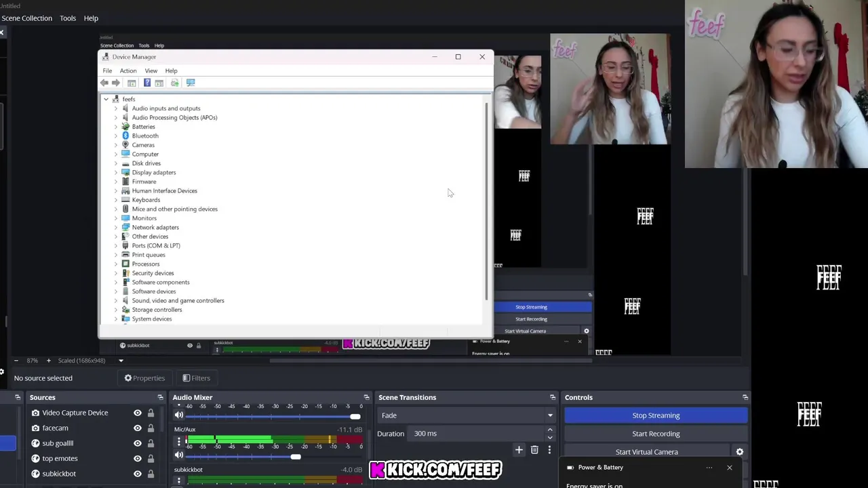868x488 pixels.
Task: Expand the Cameras category arrow
Action: [x=115, y=145]
